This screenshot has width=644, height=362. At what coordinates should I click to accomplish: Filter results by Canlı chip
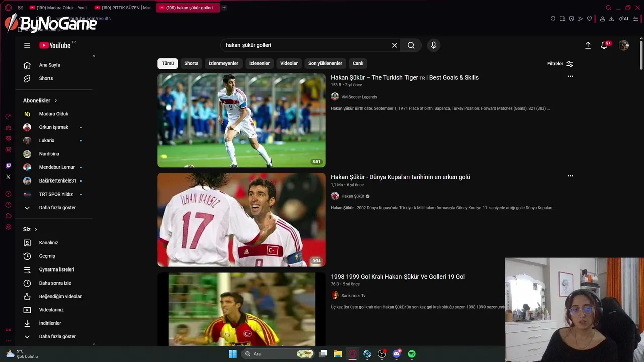pyautogui.click(x=358, y=63)
